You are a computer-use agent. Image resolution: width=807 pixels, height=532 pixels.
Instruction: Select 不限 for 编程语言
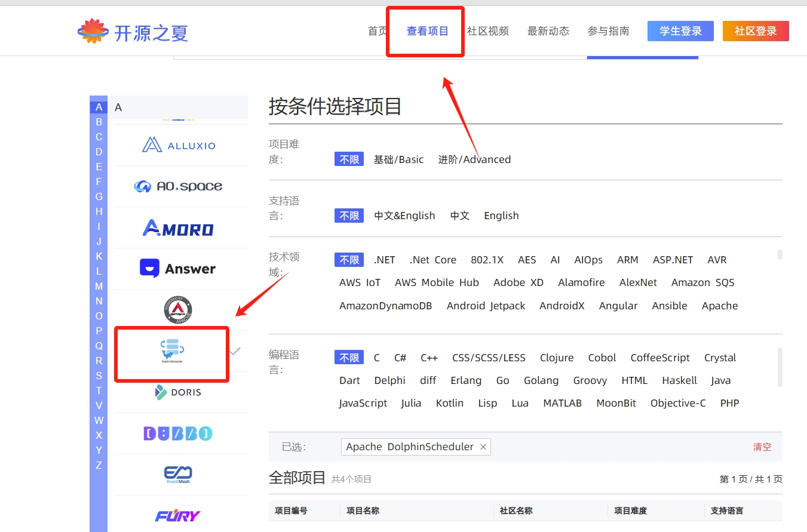point(349,358)
